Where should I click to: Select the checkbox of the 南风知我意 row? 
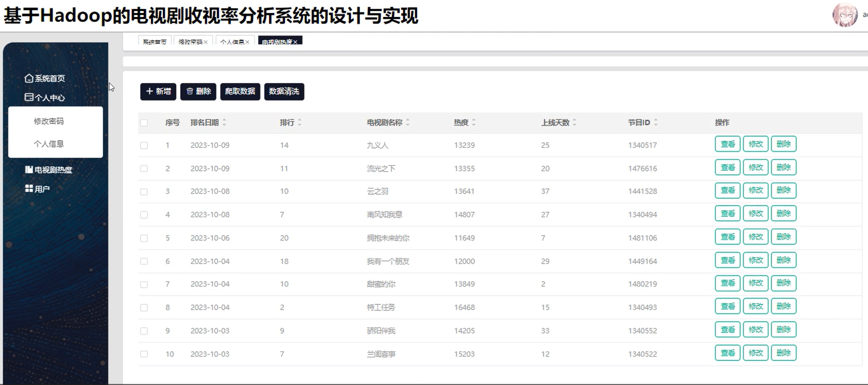(144, 215)
